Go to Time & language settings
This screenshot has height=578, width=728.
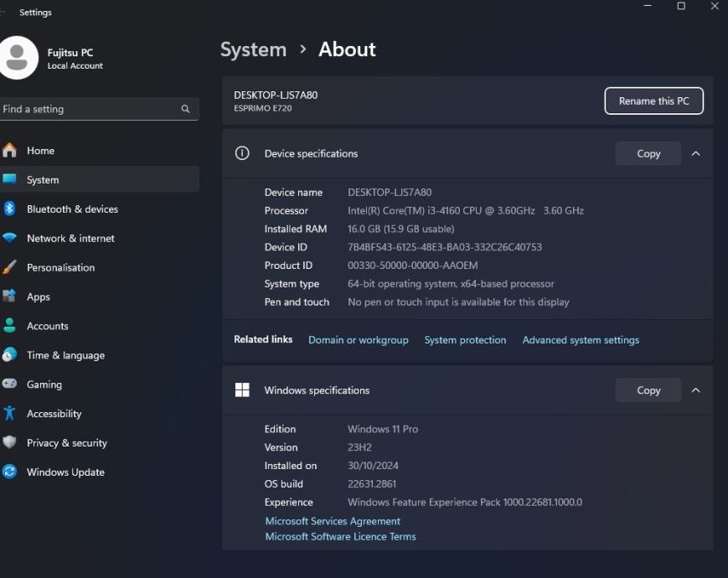coord(65,355)
